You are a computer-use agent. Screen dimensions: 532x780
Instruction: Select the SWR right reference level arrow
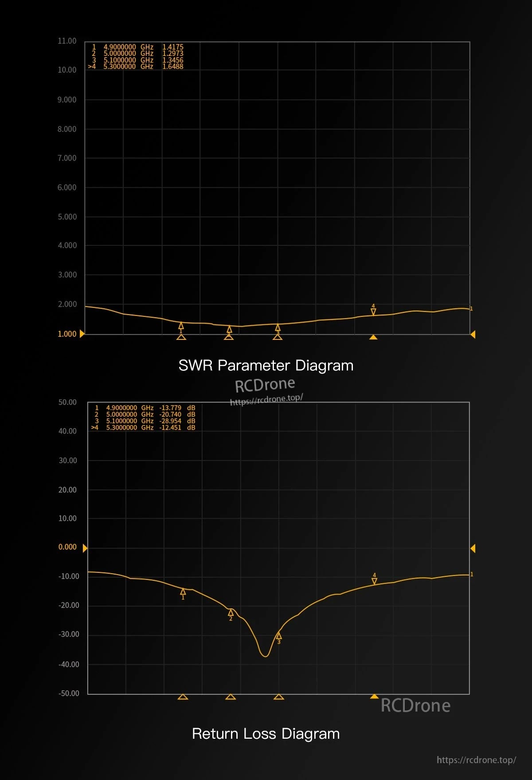pos(473,334)
